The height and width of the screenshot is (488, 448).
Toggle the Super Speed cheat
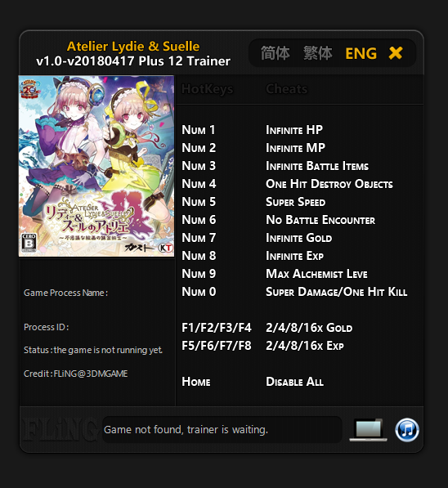tap(295, 202)
